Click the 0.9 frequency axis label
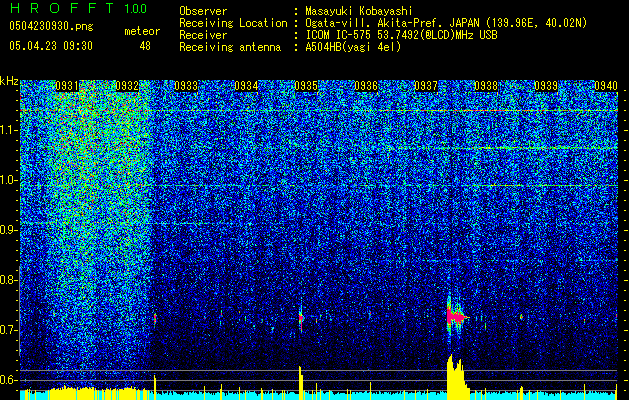629x400 pixels. pyautogui.click(x=9, y=230)
